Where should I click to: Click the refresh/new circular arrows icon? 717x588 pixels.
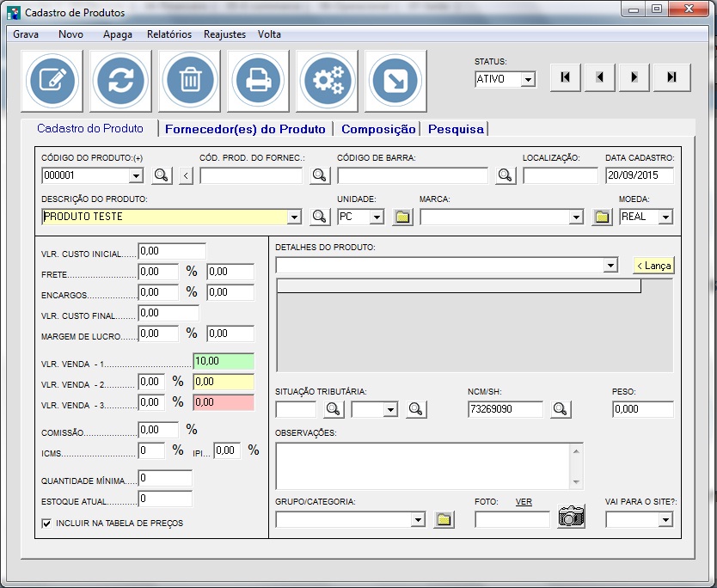tap(121, 81)
